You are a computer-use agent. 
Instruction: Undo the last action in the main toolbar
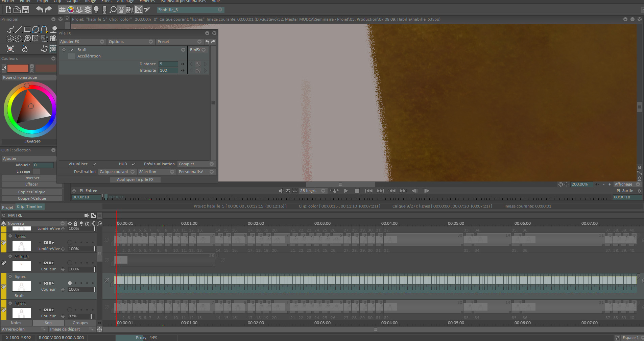[40, 9]
